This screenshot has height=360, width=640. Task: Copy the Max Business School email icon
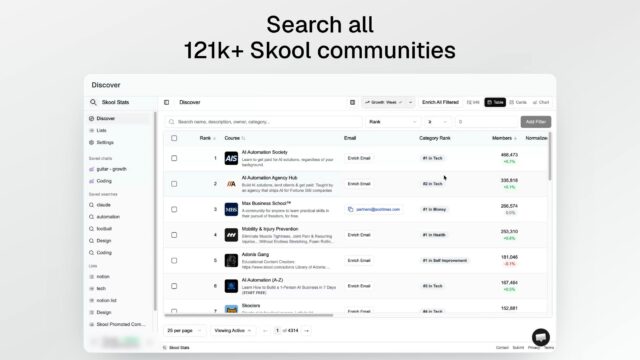[x=350, y=209]
